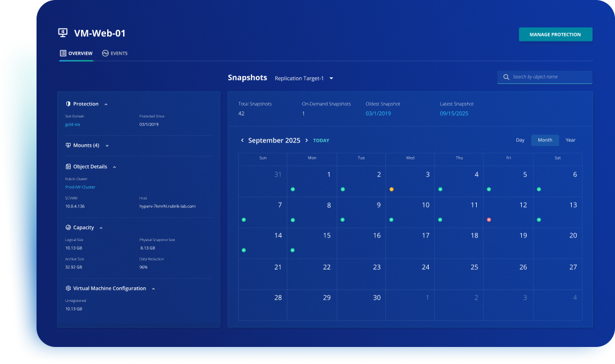Click the gear icon beside Virtual Machine Configuration
The height and width of the screenshot is (364, 615).
pos(68,288)
